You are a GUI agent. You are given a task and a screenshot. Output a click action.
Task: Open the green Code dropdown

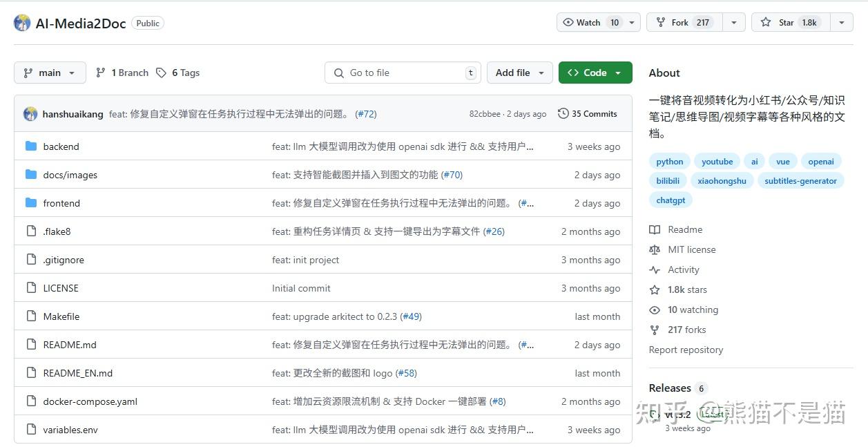tap(595, 73)
